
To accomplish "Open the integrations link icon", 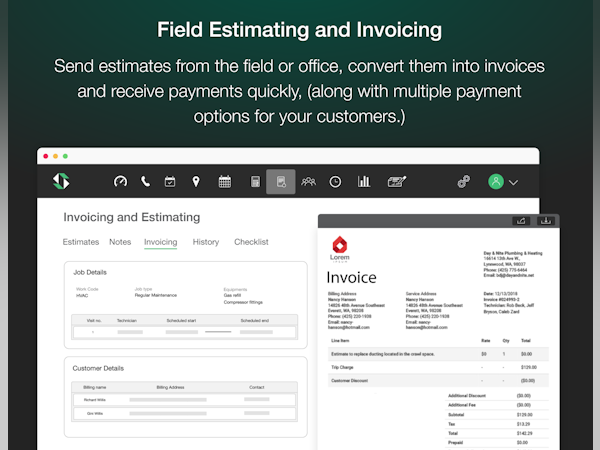I will point(464,181).
